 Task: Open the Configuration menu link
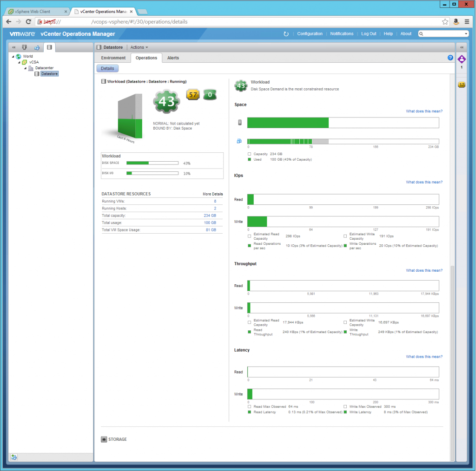pos(310,33)
